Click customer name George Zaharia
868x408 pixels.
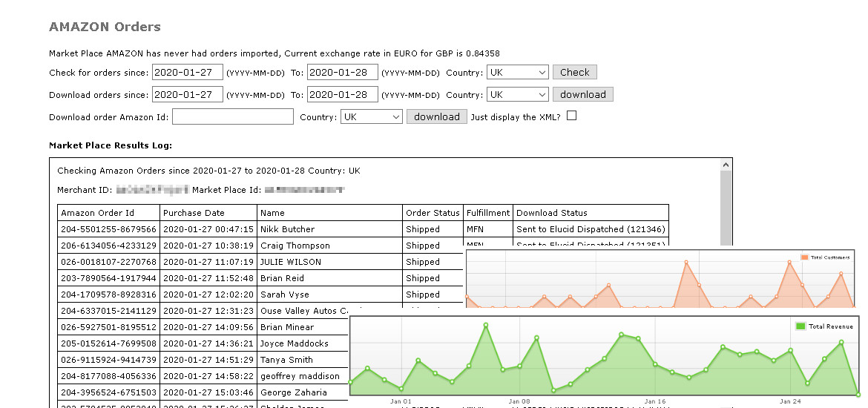click(x=293, y=392)
